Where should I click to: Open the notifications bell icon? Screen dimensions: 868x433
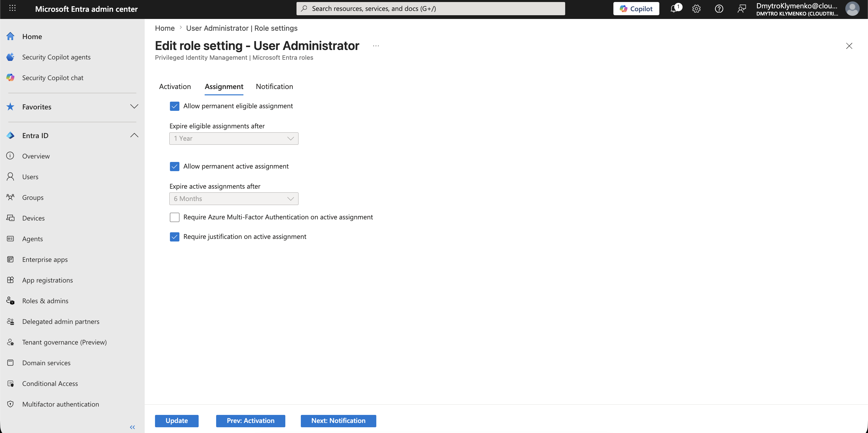pyautogui.click(x=674, y=8)
